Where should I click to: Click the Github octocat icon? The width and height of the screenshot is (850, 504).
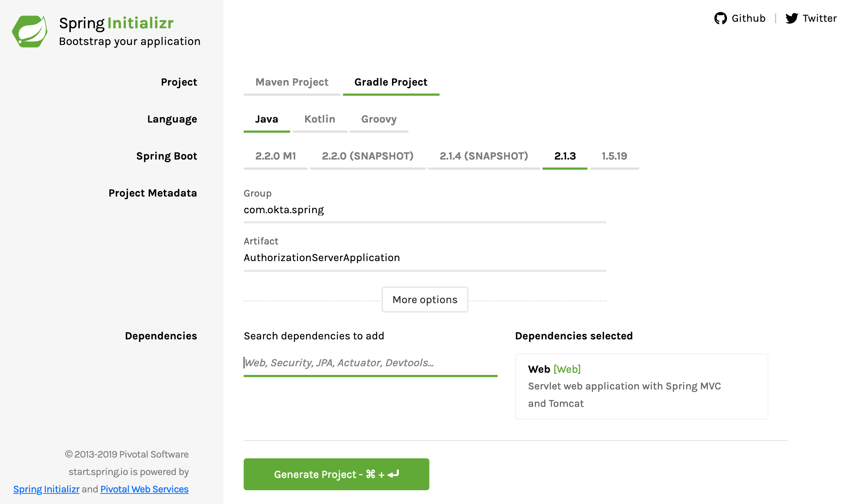(720, 18)
